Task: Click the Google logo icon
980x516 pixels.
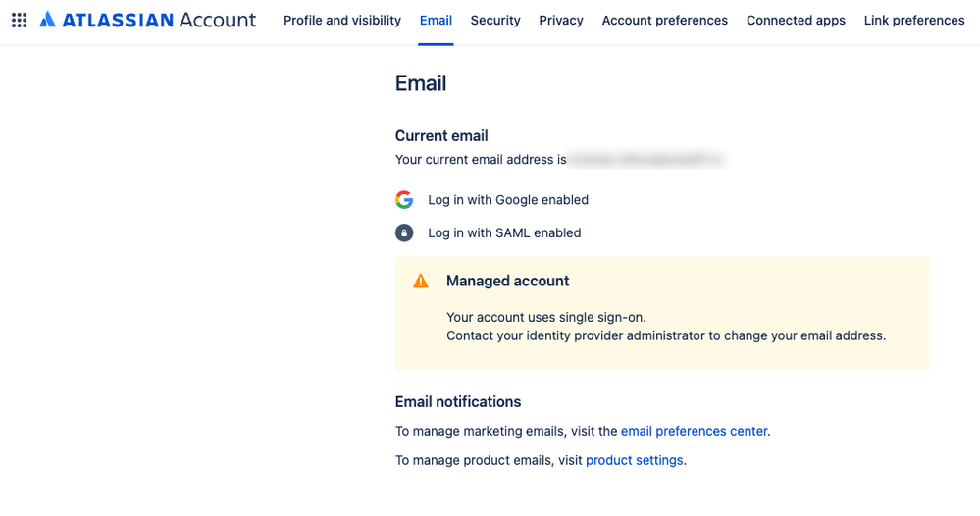Action: coord(404,200)
